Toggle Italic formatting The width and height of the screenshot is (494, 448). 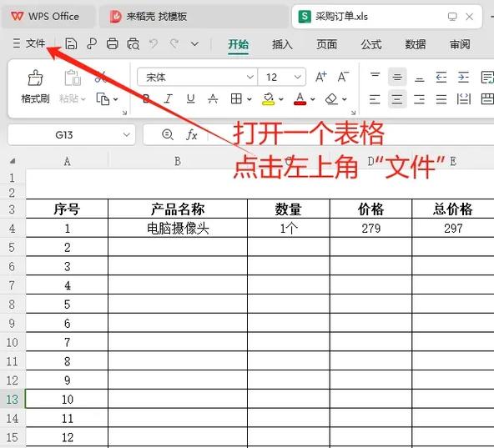[x=169, y=99]
